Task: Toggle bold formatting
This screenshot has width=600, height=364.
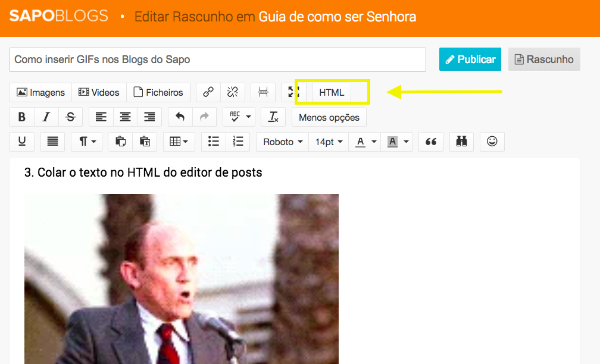Action: 21,117
